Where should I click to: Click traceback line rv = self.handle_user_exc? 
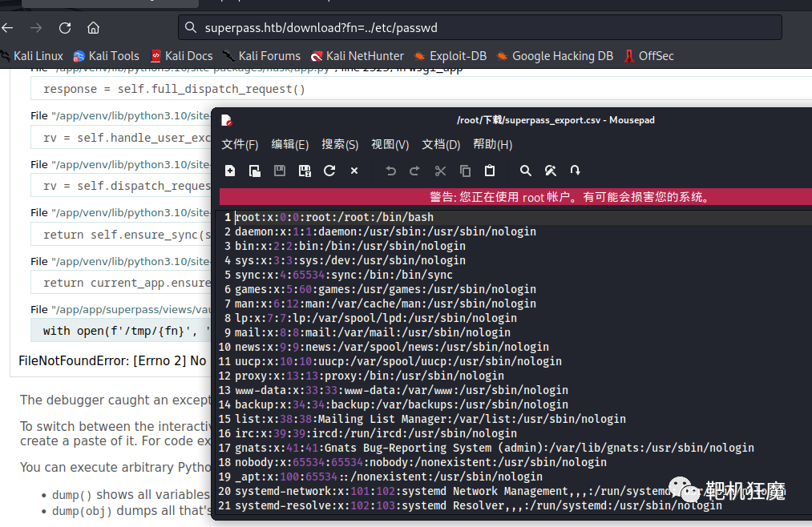(127, 138)
